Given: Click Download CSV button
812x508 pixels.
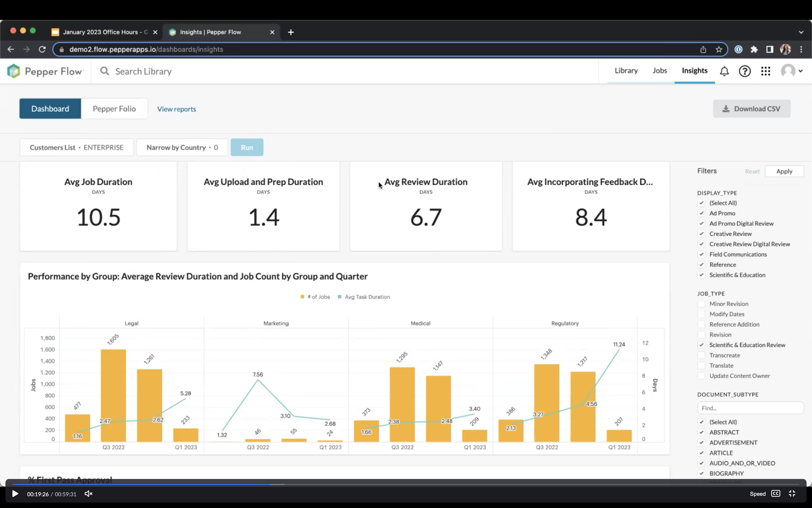Looking at the screenshot, I should pos(751,109).
